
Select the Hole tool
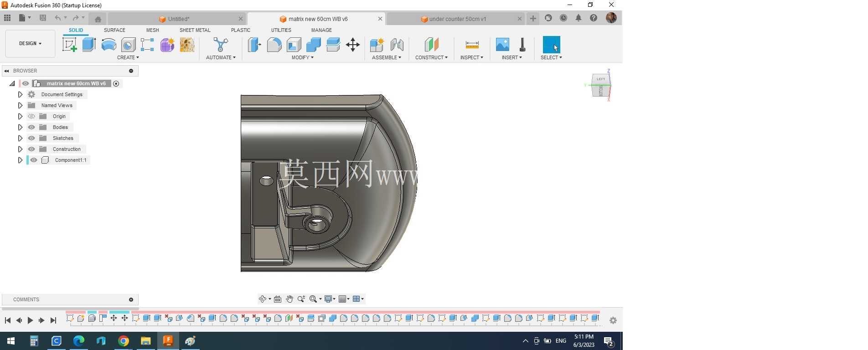pos(128,45)
